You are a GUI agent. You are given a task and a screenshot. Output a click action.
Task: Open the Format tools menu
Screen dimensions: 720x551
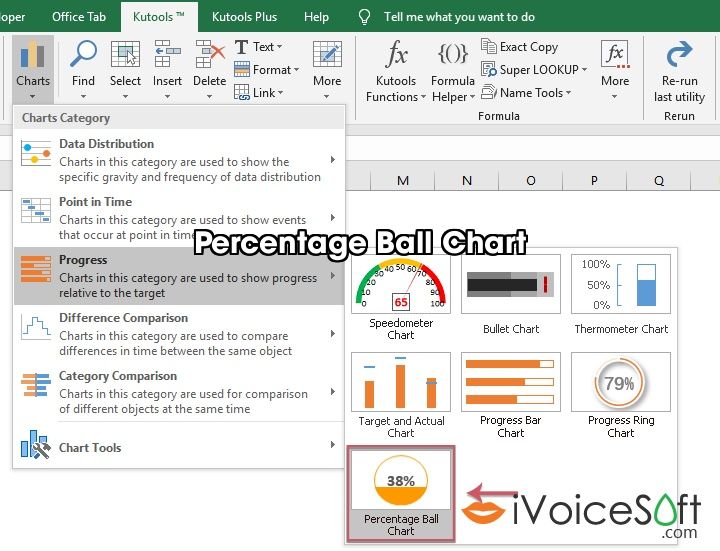(x=266, y=70)
